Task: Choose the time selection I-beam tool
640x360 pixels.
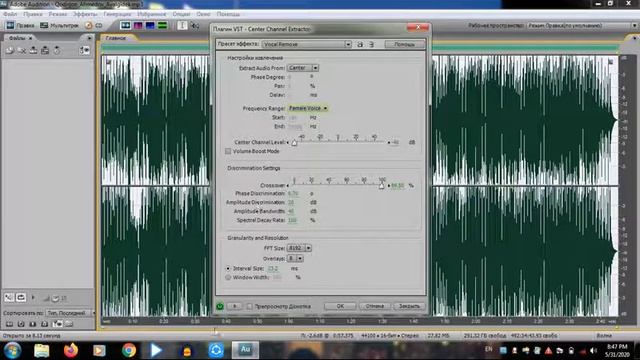Action: pyautogui.click(x=182, y=25)
